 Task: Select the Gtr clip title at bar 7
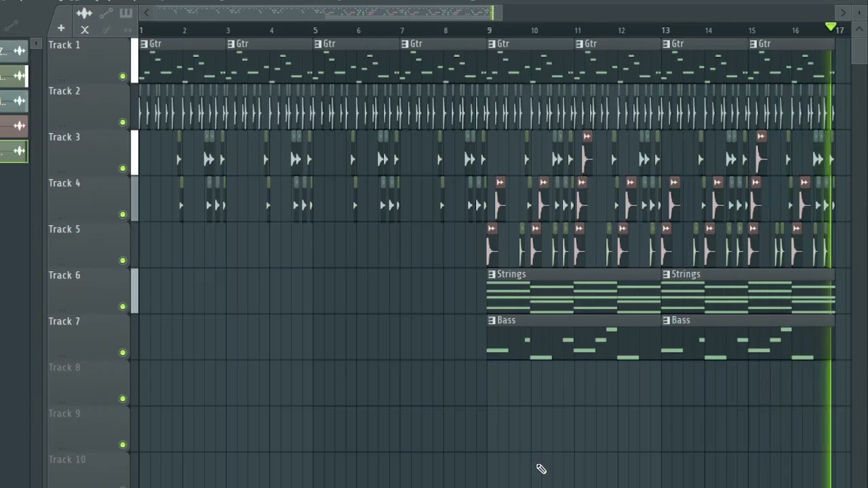416,43
